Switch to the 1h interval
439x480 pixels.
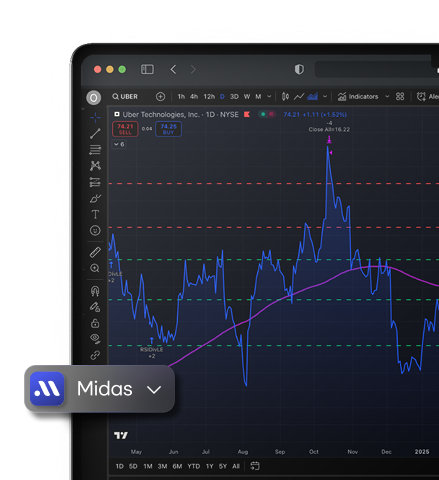[x=181, y=97]
